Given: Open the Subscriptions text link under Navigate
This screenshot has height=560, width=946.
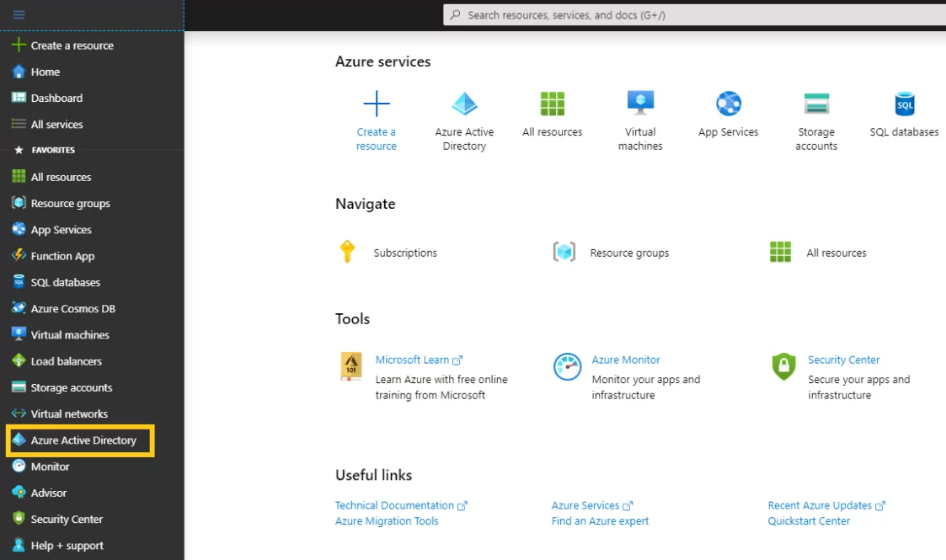Looking at the screenshot, I should click(405, 253).
